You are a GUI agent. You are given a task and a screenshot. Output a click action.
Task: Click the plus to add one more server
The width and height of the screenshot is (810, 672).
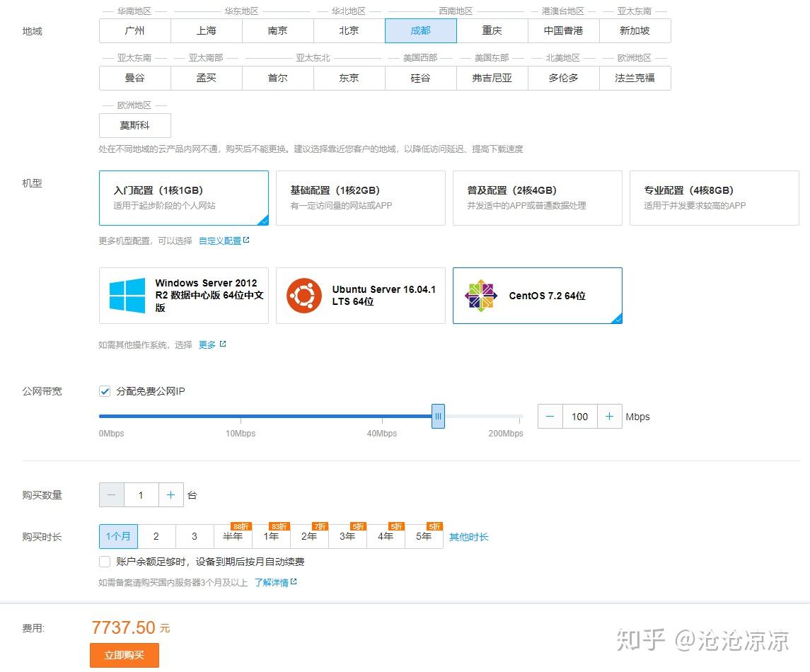click(170, 495)
